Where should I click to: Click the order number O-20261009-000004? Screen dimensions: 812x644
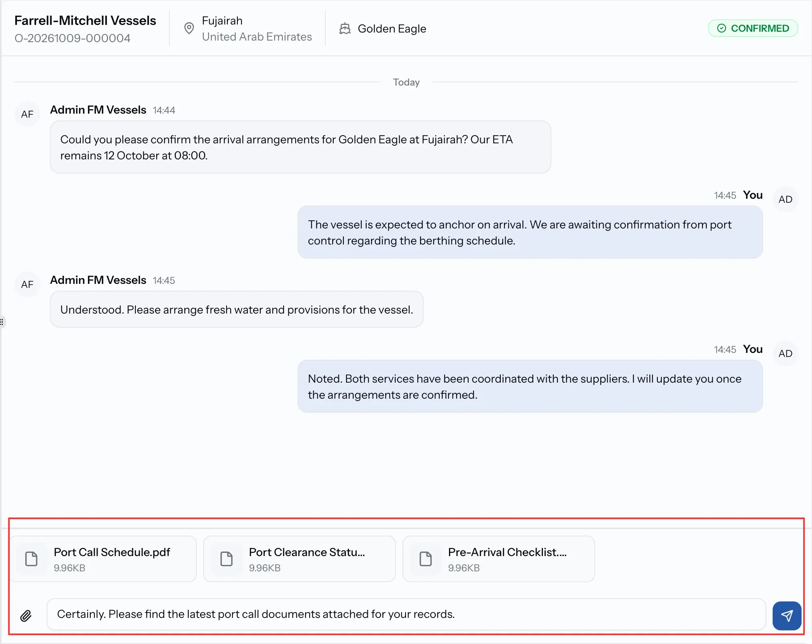click(x=73, y=38)
